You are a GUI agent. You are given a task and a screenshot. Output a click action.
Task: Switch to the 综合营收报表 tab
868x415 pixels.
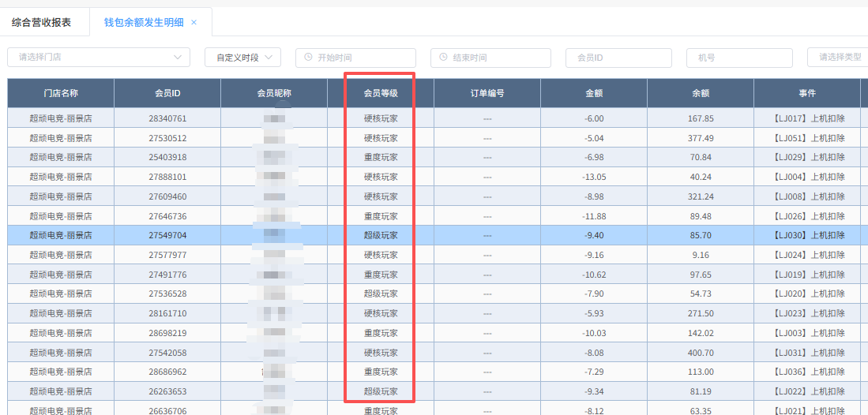point(42,23)
